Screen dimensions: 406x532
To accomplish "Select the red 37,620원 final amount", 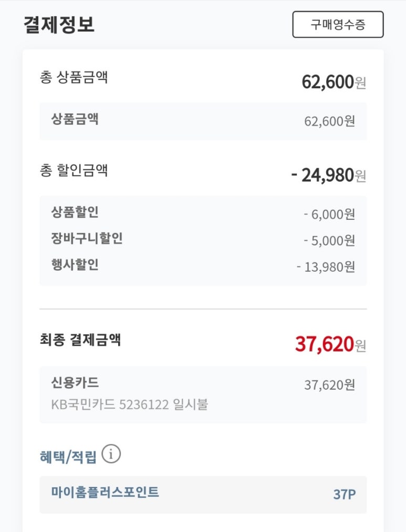I will [330, 344].
